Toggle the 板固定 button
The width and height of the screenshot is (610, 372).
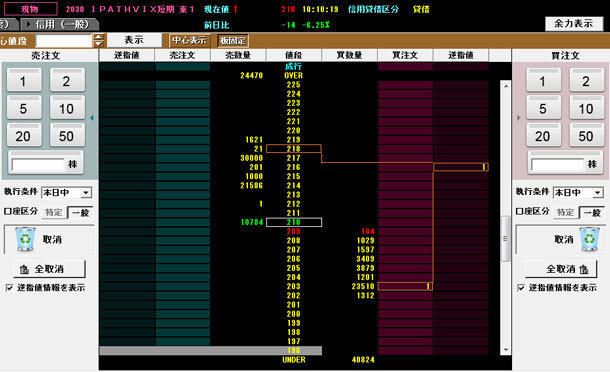pos(233,40)
